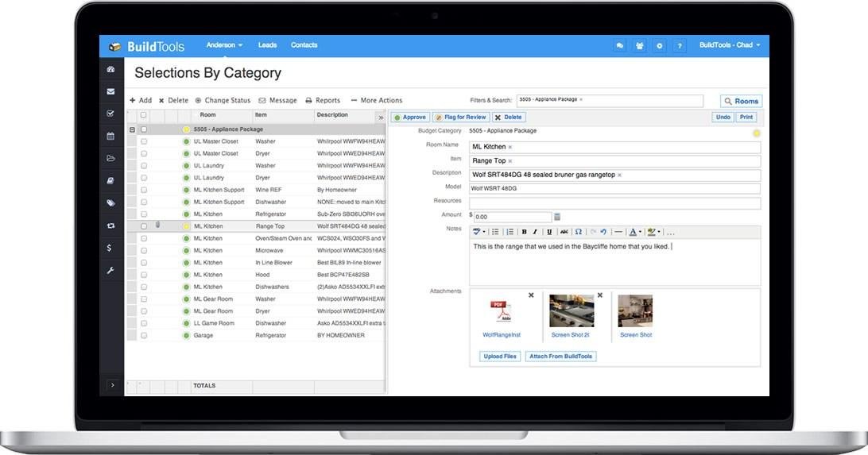Open the dollar sign financial icon
Screen dimensions: 868x455
pos(110,249)
